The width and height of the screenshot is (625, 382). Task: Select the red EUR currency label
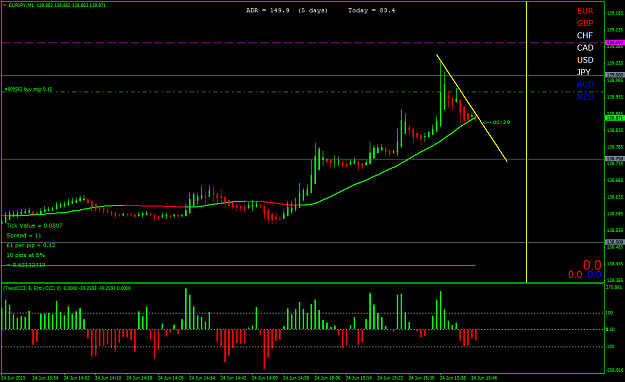pos(585,11)
